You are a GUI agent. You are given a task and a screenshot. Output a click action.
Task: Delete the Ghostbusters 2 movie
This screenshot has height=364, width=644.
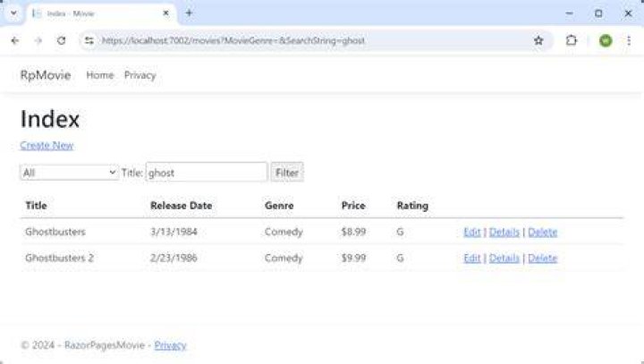(543, 258)
